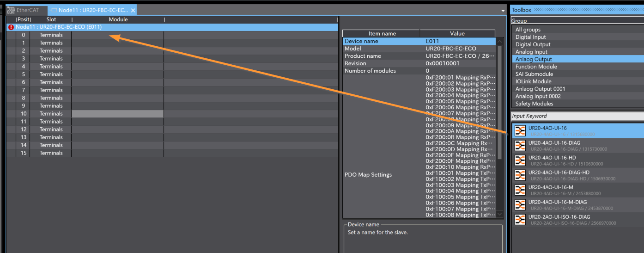
Task: Click the UR20-4AO-UI-16 module icon
Action: (x=520, y=131)
